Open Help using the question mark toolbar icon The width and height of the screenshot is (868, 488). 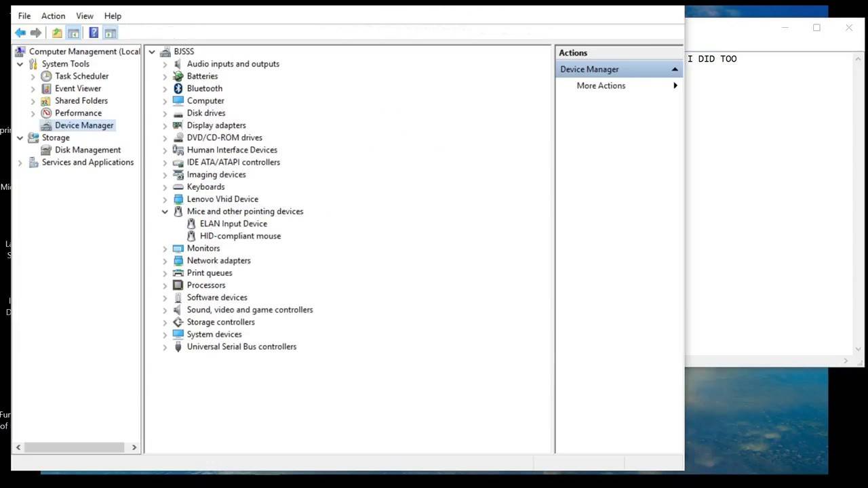94,33
